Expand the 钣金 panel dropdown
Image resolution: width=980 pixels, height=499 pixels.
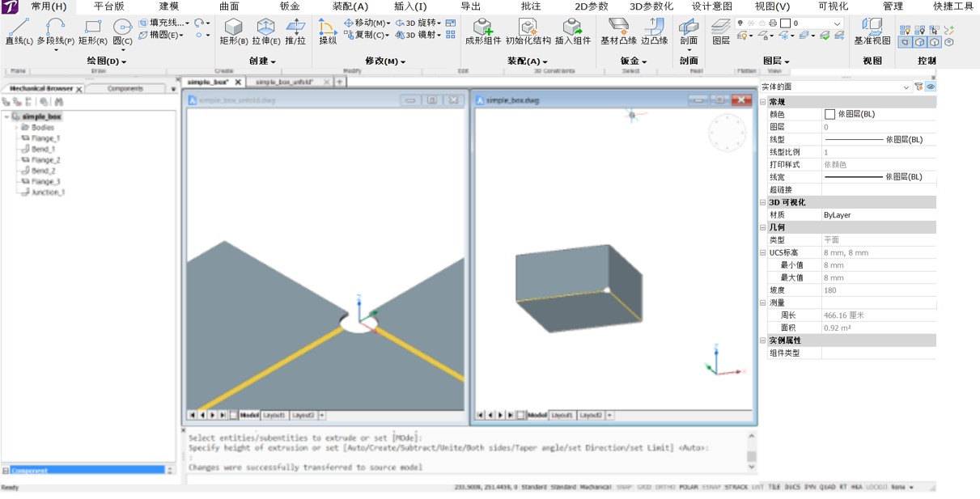(x=634, y=61)
